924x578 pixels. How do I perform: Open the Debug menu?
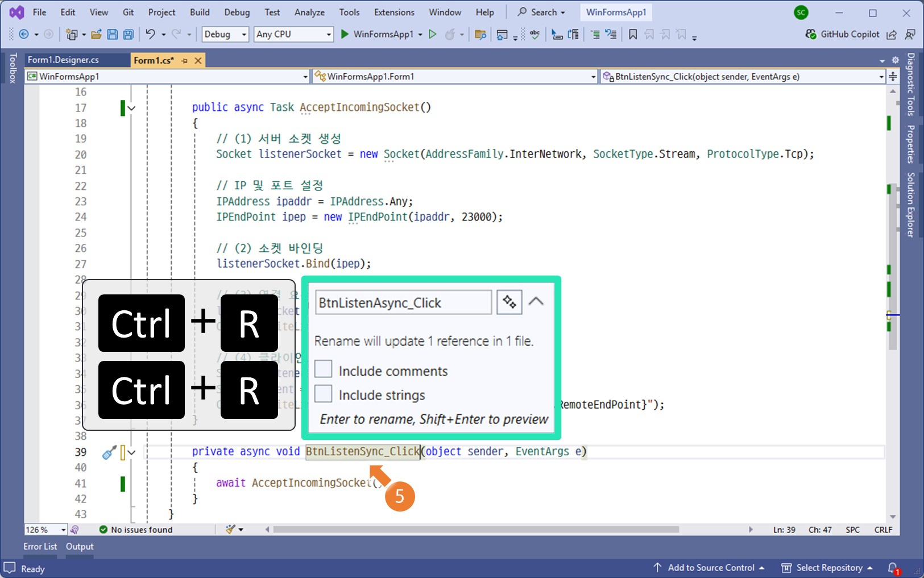pos(237,12)
